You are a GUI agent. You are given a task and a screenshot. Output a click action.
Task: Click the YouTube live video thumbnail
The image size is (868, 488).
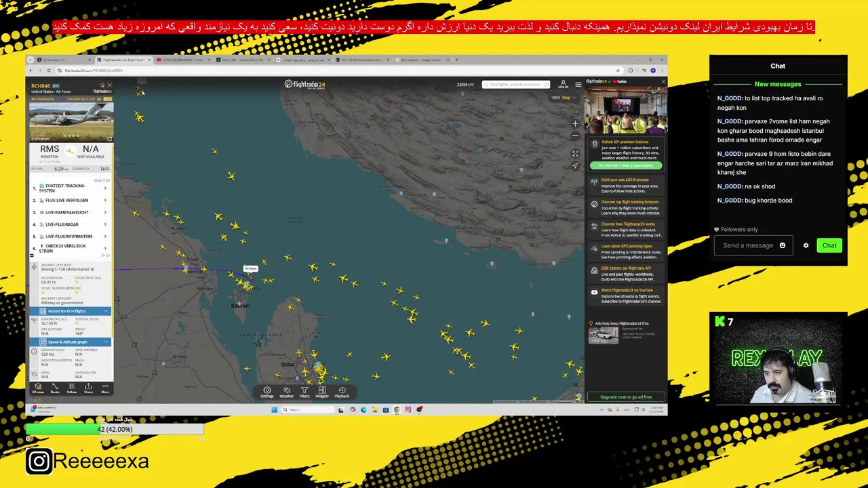(x=626, y=108)
